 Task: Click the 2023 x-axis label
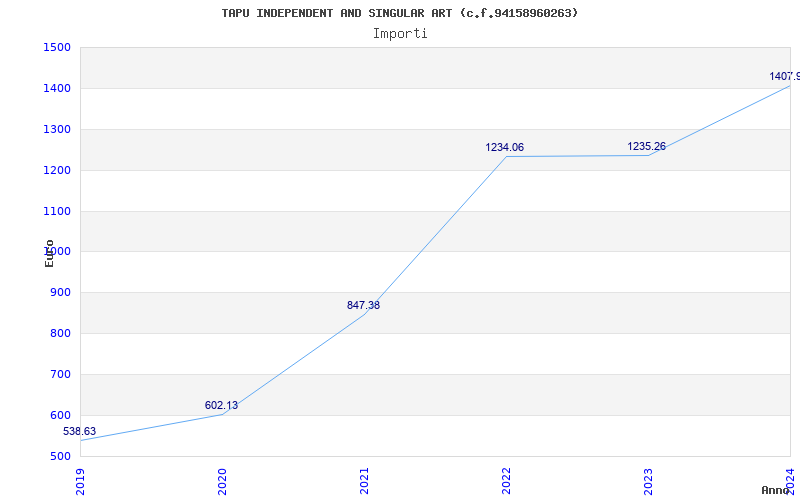648,481
